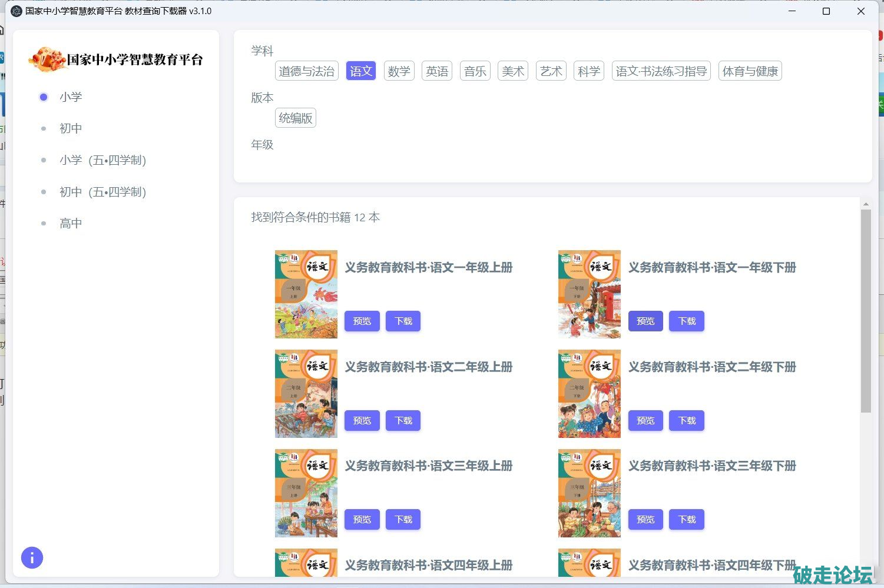Select the 小学 stage in sidebar
This screenshot has width=884, height=588.
click(71, 97)
